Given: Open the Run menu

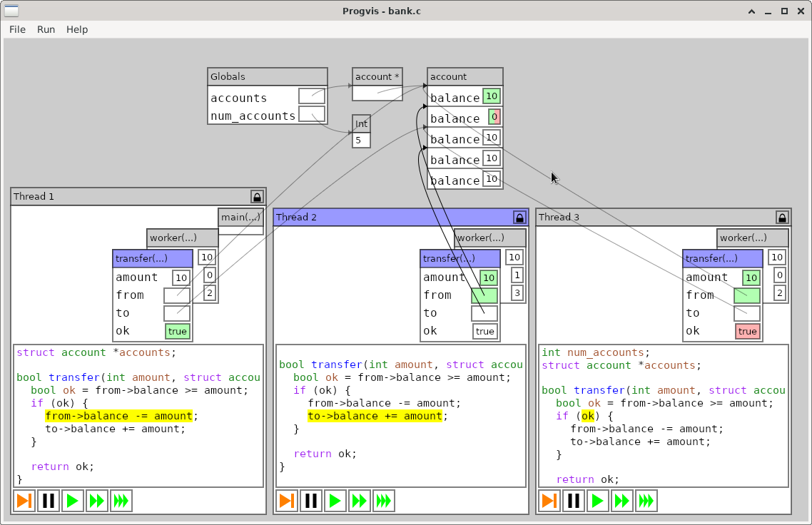Looking at the screenshot, I should tap(46, 29).
